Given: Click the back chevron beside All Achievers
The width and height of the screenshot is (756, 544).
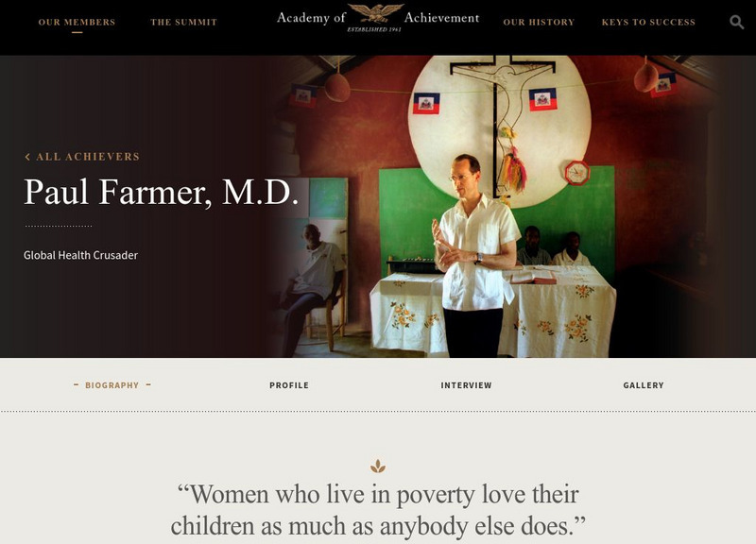Looking at the screenshot, I should click(27, 157).
